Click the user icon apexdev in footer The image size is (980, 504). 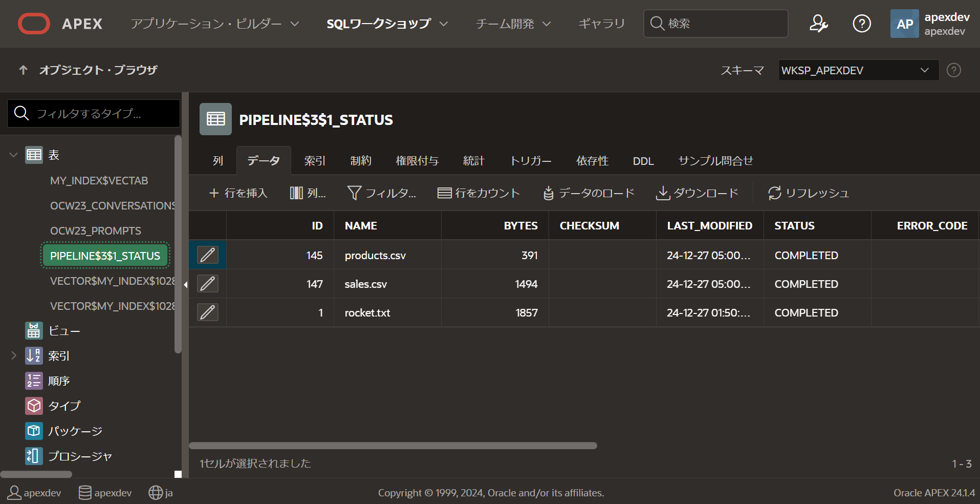pos(14,493)
